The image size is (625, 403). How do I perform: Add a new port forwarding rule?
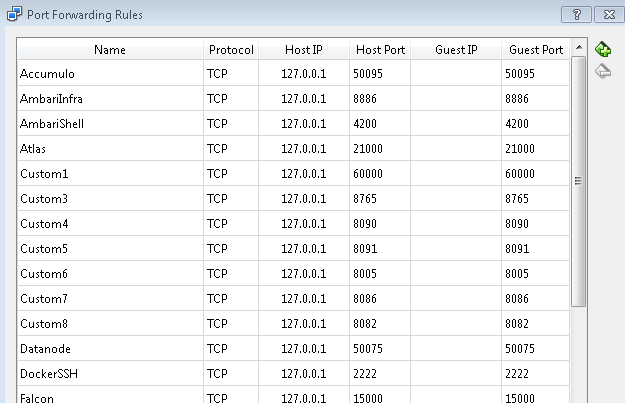[x=603, y=49]
